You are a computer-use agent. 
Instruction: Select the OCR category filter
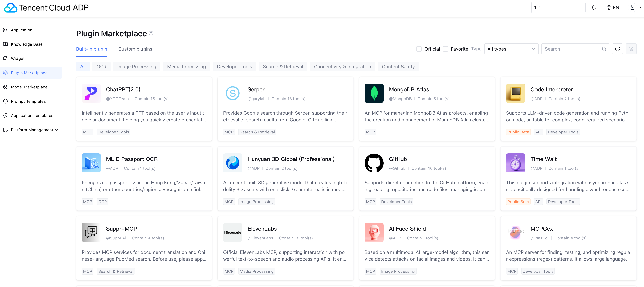[x=101, y=67]
